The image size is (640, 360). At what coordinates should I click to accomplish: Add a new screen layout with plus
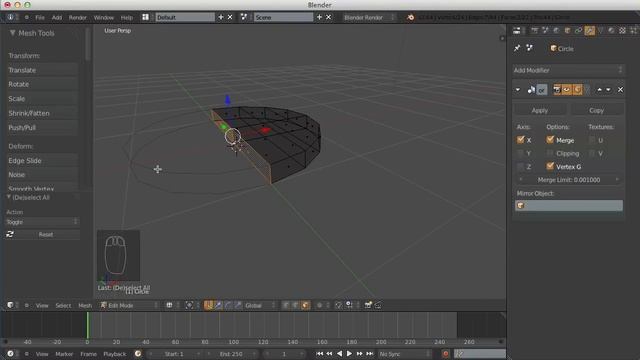(221, 17)
